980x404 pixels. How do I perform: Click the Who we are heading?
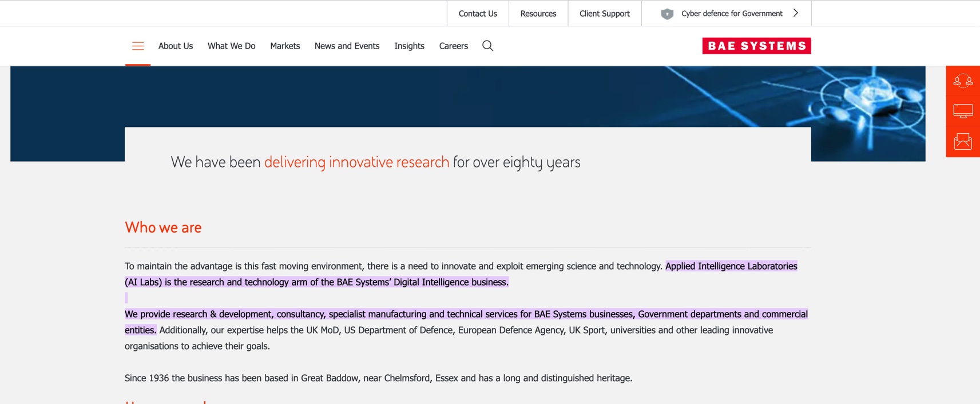pos(163,227)
